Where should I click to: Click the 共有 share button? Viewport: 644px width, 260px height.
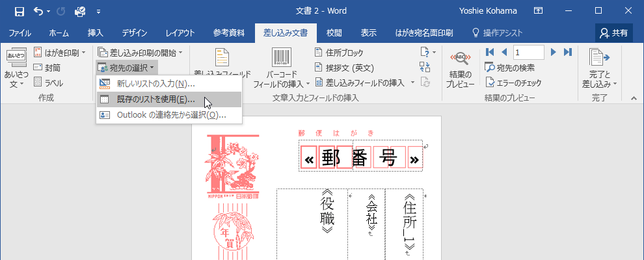tap(613, 33)
